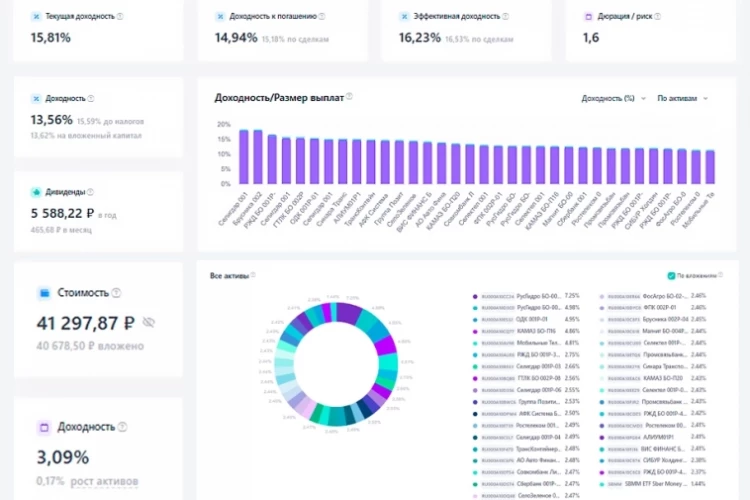This screenshot has height=500, width=750.
Task: Open info tooltip on the 3,09% Доходность card
Action: click(x=122, y=427)
